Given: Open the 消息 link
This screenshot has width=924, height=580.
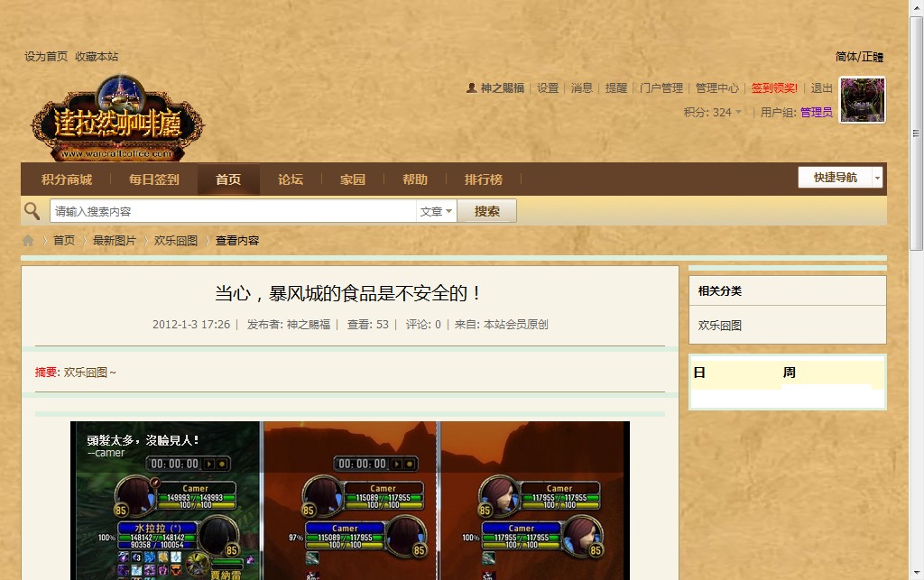Looking at the screenshot, I should tap(582, 87).
